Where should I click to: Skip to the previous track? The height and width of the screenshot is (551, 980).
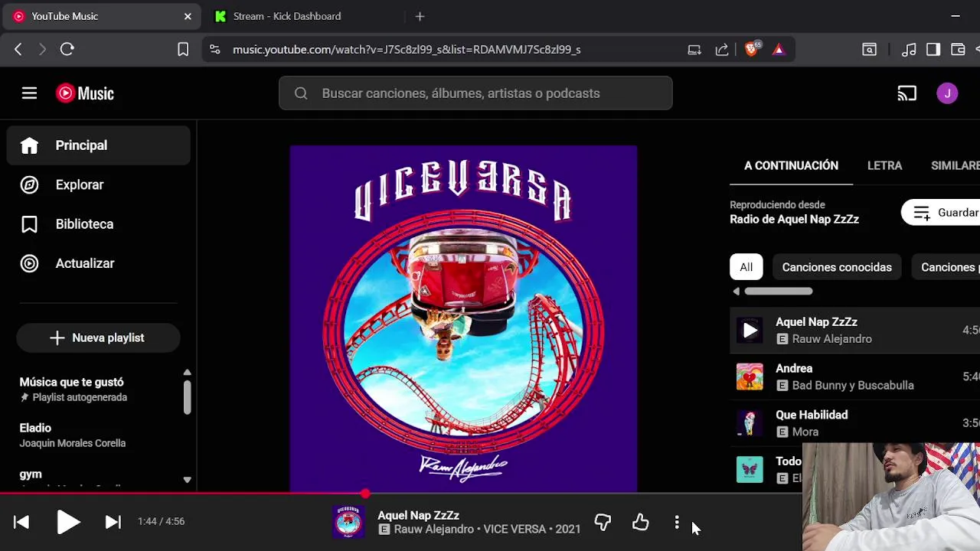pos(21,522)
